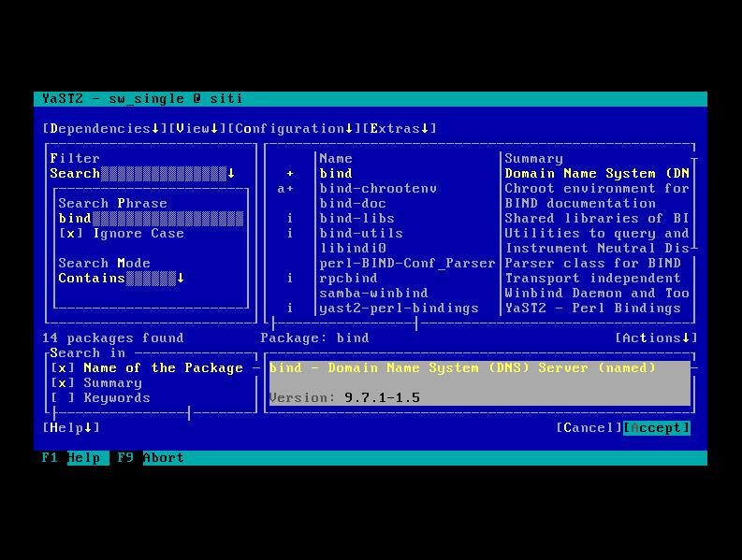Click the 'i' status of rpcbind

[x=290, y=278]
